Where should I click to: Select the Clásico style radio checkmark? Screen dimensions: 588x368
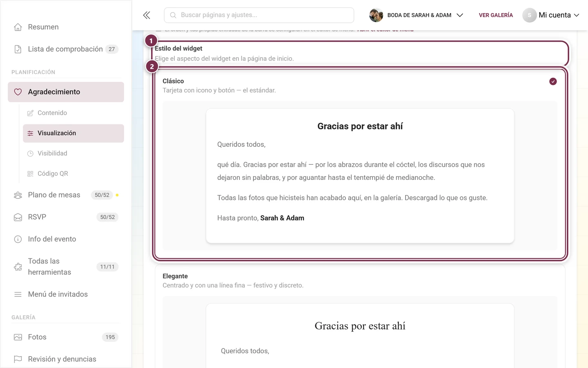tap(553, 81)
